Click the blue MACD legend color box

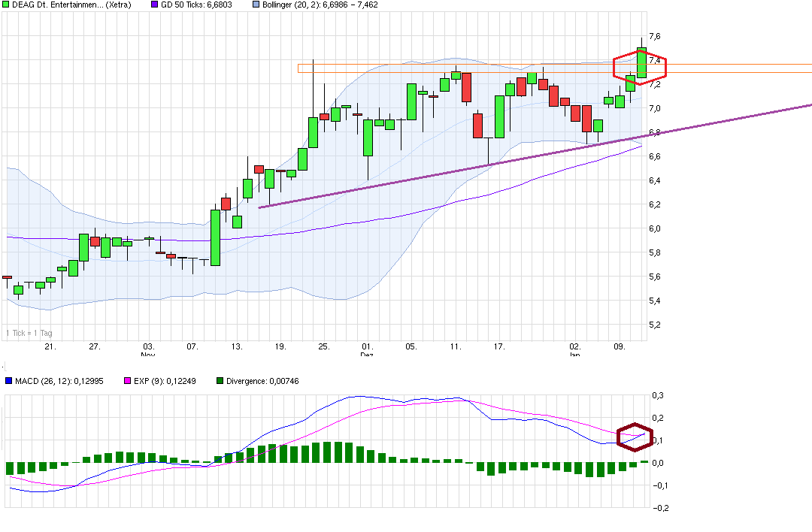point(8,381)
